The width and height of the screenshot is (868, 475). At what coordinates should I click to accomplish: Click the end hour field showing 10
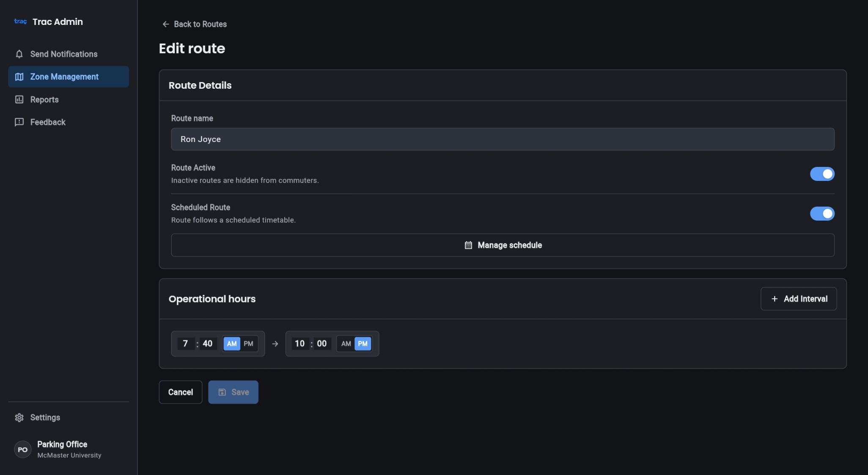(x=299, y=344)
